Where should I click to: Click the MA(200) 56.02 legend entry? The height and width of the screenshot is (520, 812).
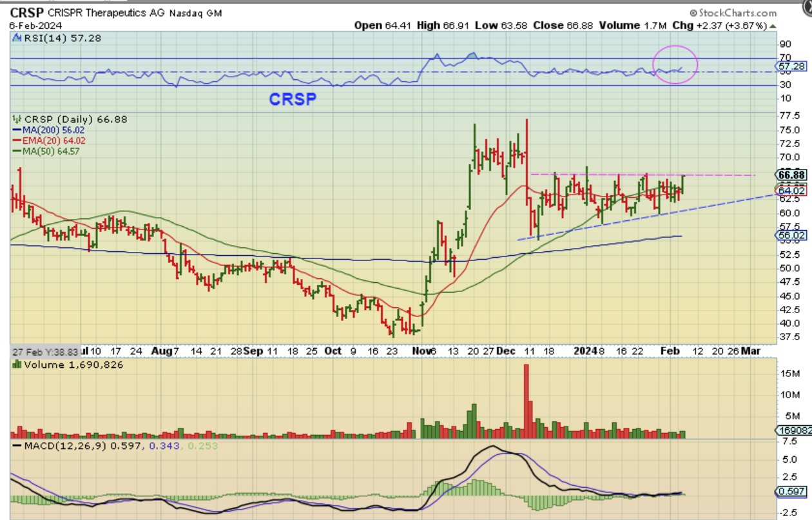49,130
